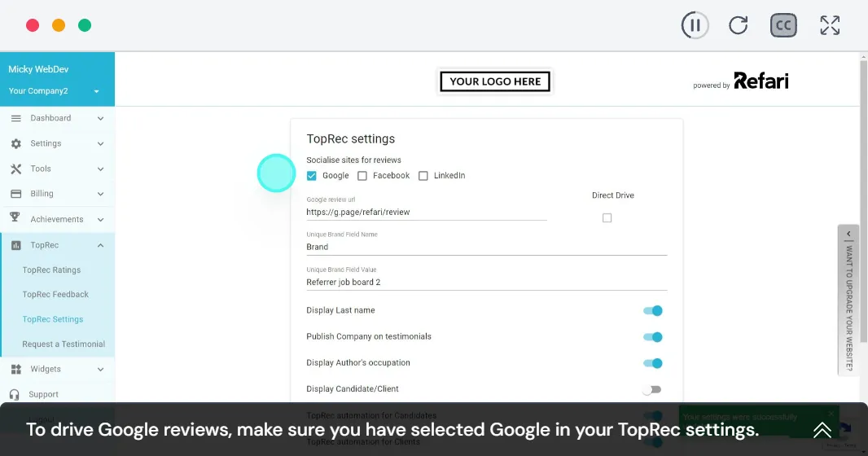Click the replay circular arrow icon
Viewport: 868px width, 456px height.
click(x=738, y=25)
